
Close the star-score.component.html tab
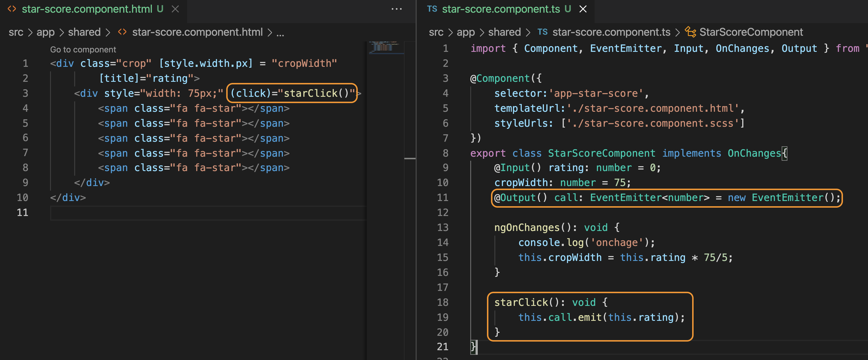(x=175, y=9)
